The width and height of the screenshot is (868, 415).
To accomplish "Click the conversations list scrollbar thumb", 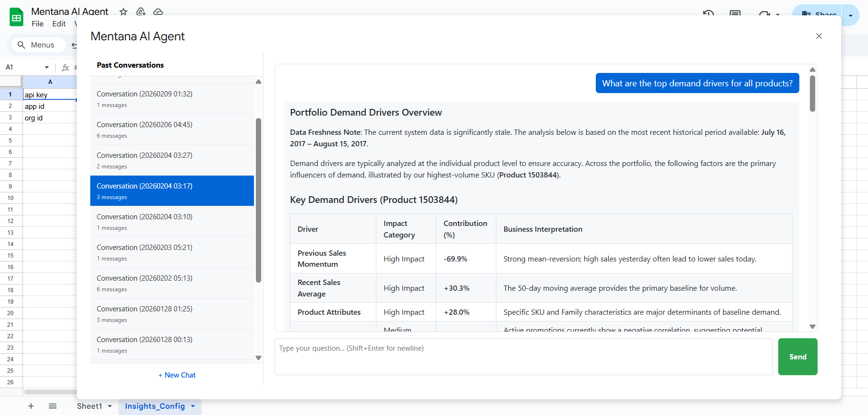I will pos(258,201).
